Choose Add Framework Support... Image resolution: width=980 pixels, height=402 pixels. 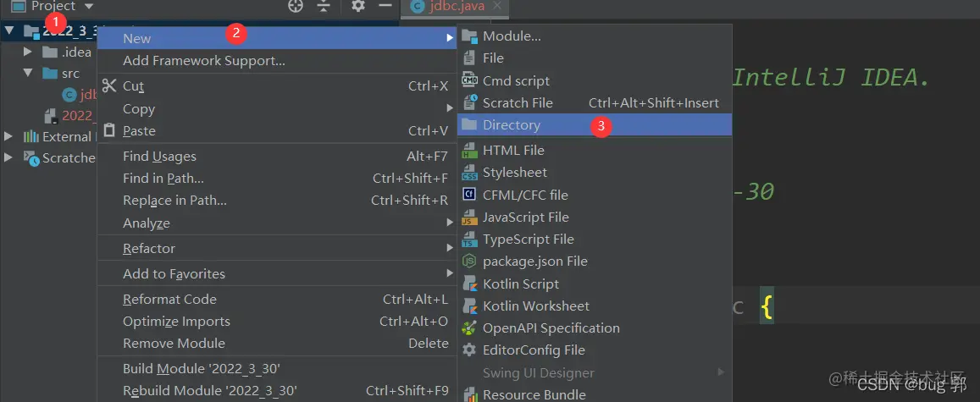[x=276, y=61]
